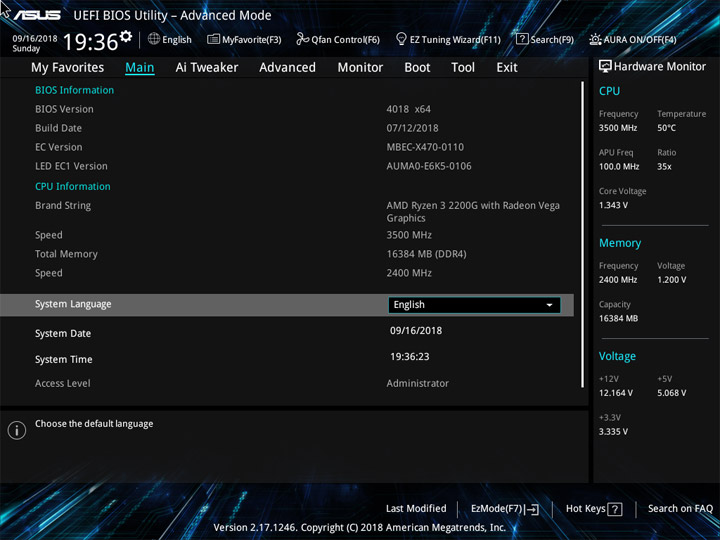Click English language label in top bar
This screenshot has width=720, height=540.
click(177, 39)
